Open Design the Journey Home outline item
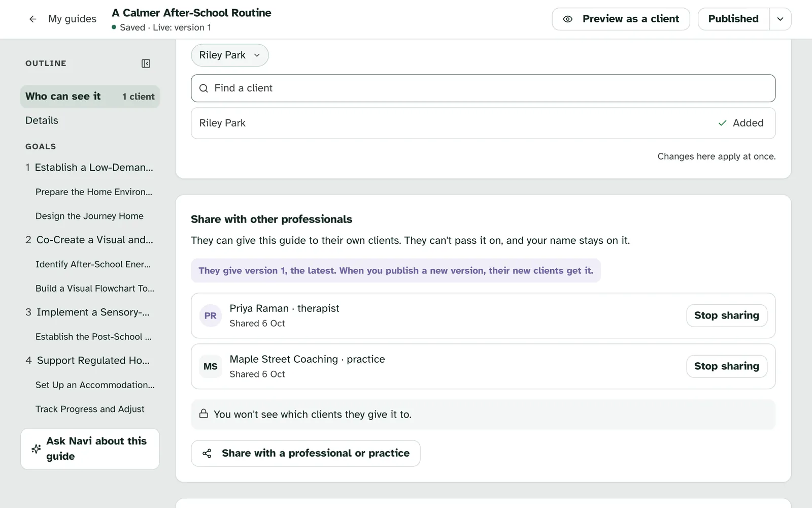The width and height of the screenshot is (812, 508). tap(89, 216)
